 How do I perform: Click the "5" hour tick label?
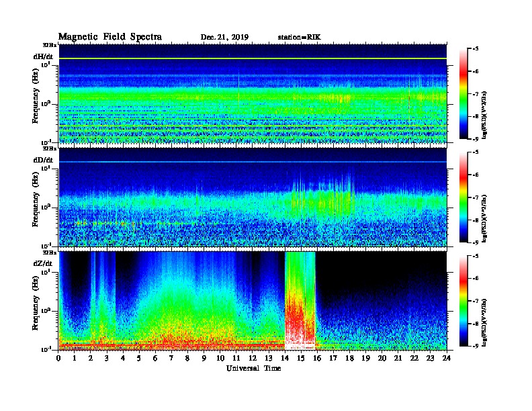[139, 358]
